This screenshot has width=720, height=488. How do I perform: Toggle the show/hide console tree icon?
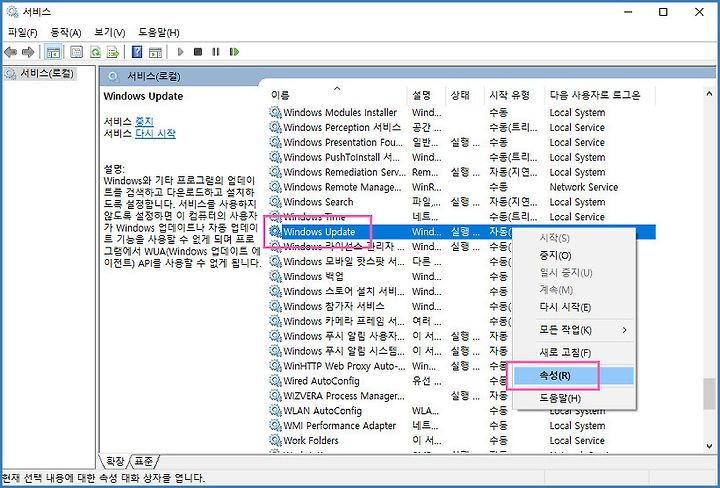[53, 52]
